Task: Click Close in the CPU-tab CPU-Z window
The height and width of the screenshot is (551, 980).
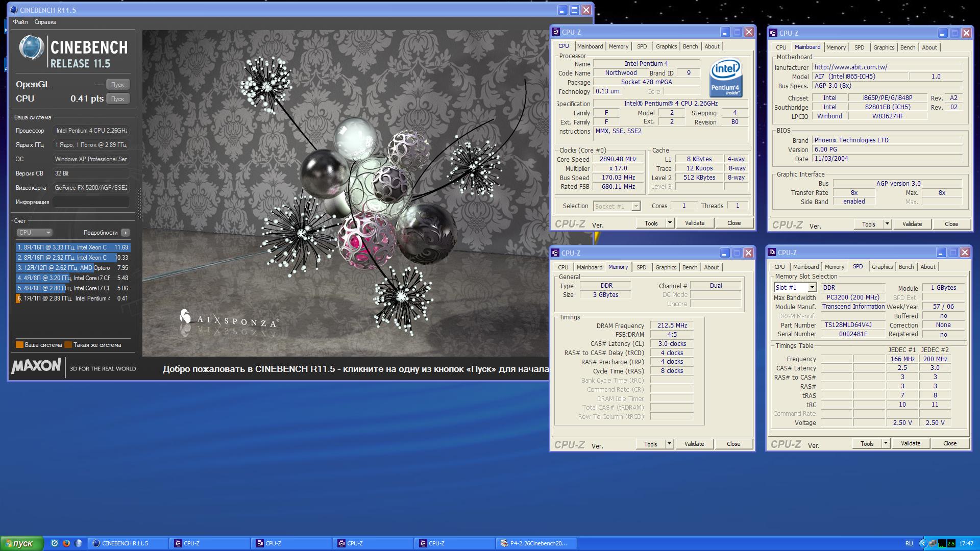Action: [734, 223]
